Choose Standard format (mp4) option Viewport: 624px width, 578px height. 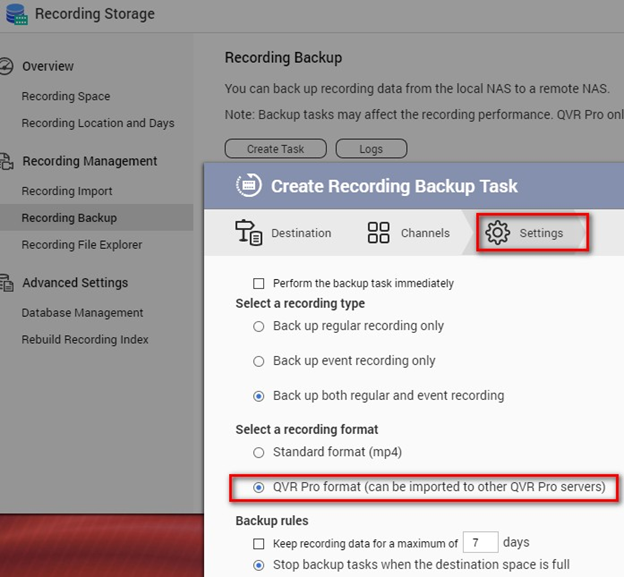click(259, 453)
